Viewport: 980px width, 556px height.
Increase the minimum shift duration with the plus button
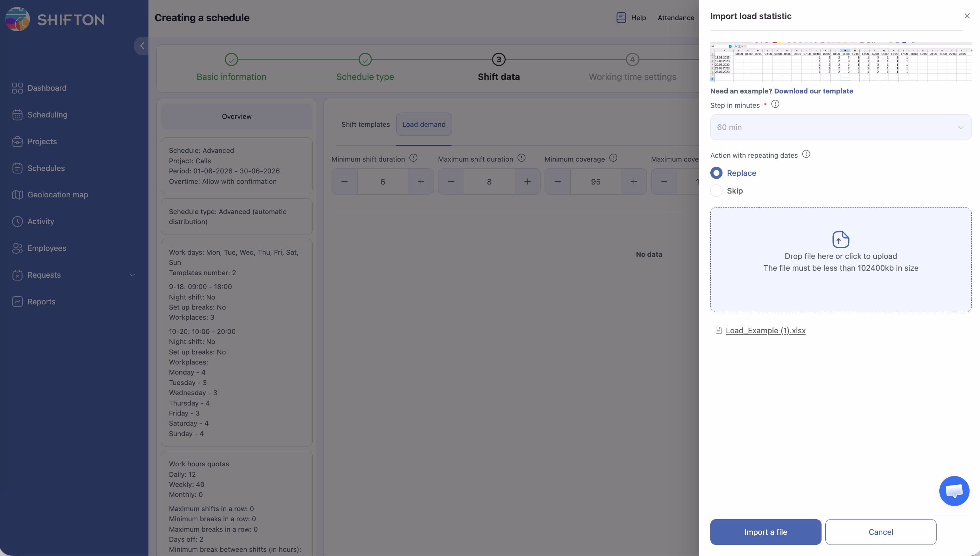pyautogui.click(x=420, y=182)
